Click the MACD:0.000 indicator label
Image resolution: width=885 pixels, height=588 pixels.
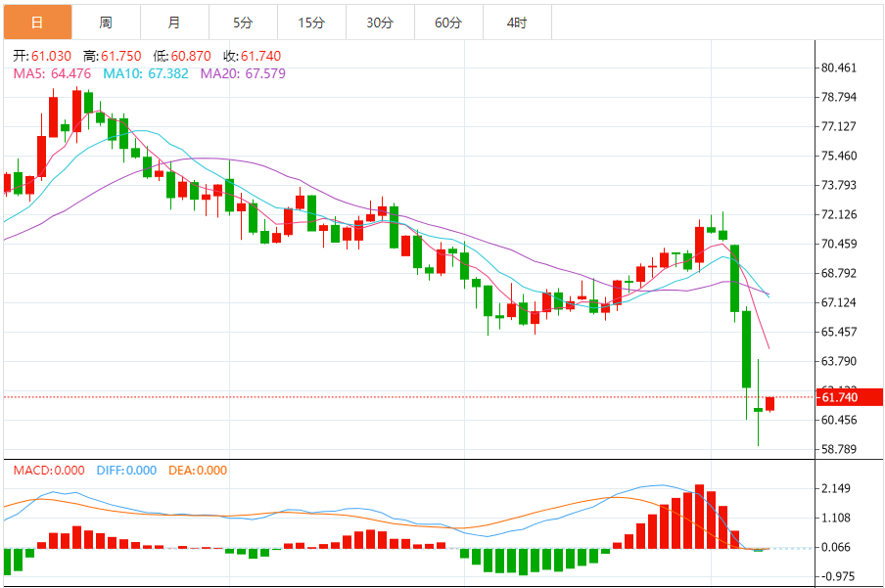[49, 470]
